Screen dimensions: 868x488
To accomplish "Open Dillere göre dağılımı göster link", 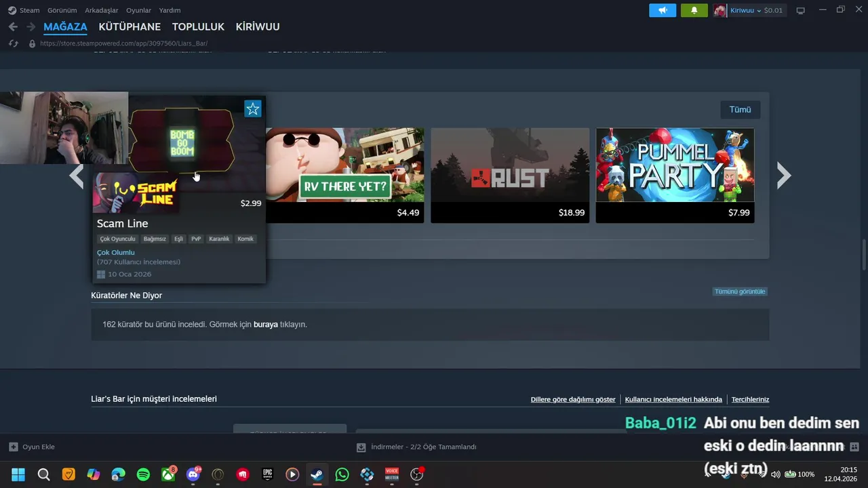I will coord(573,400).
